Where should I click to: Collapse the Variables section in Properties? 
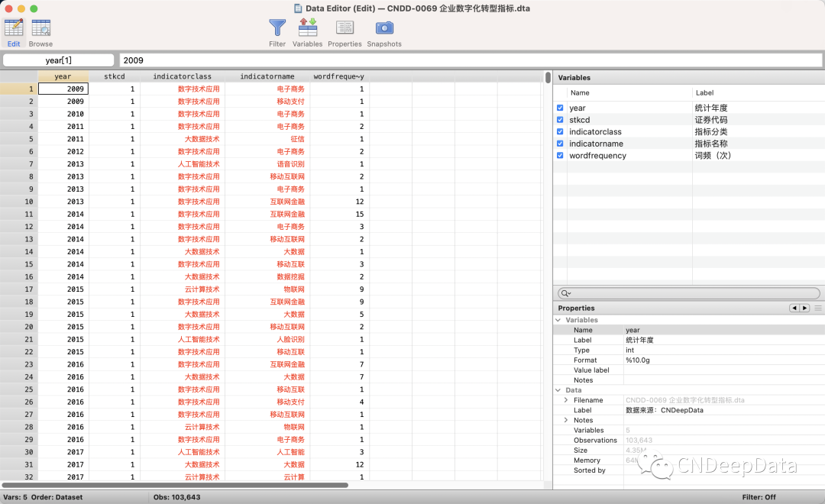tap(558, 320)
